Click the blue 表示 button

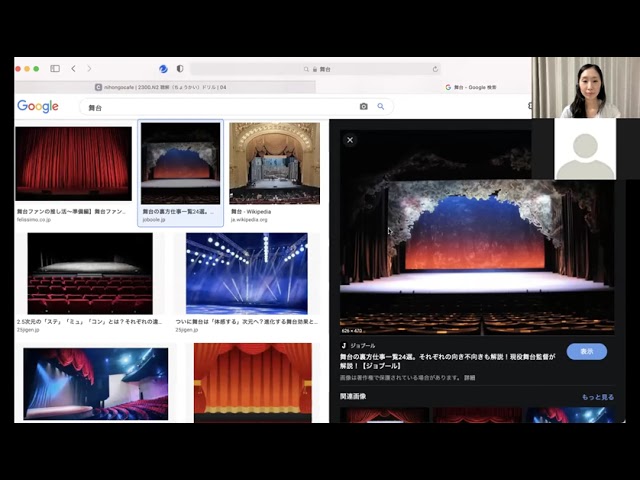tap(587, 351)
